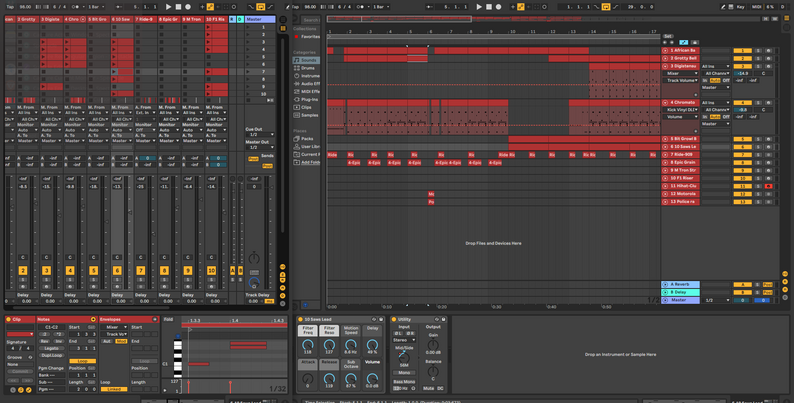Click the browser Search field
The width and height of the screenshot is (794, 403).
(x=311, y=20)
